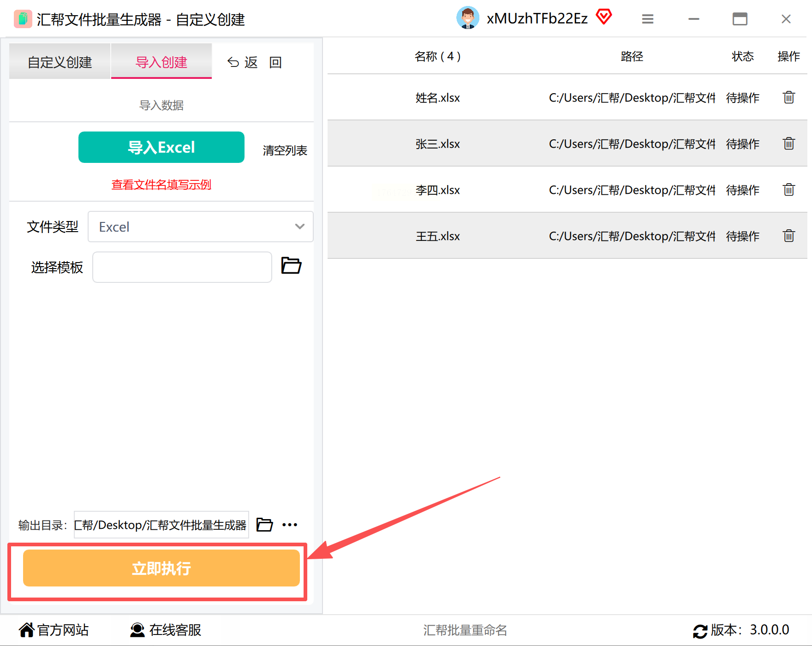The image size is (812, 646).
Task: Select the 李四.xlsx file name
Action: point(438,190)
